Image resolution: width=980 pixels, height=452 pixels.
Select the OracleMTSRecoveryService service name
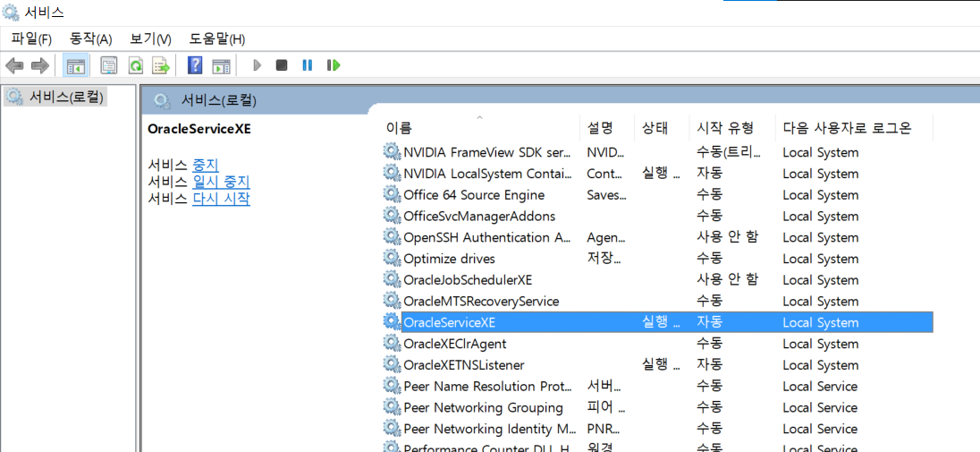click(x=481, y=301)
